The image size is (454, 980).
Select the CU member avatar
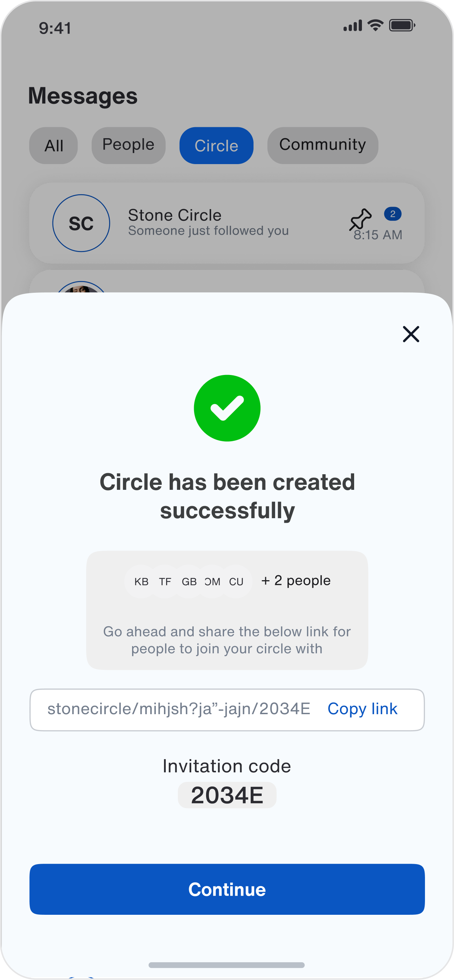pos(236,581)
